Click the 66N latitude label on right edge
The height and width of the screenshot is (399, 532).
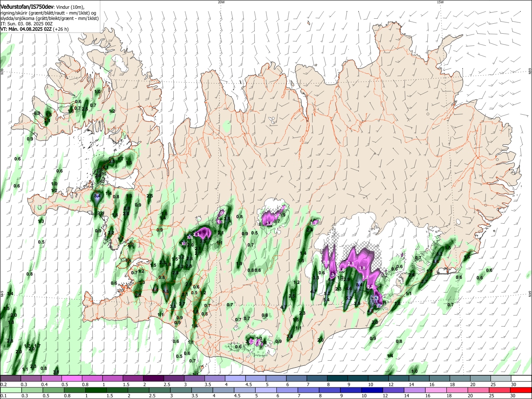[x=530, y=72]
